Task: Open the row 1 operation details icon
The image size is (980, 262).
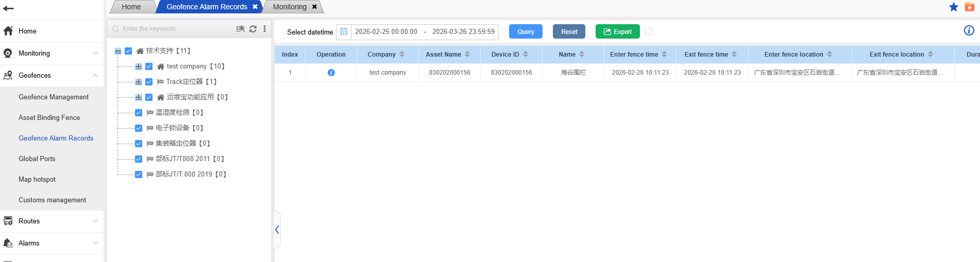Action: 331,73
